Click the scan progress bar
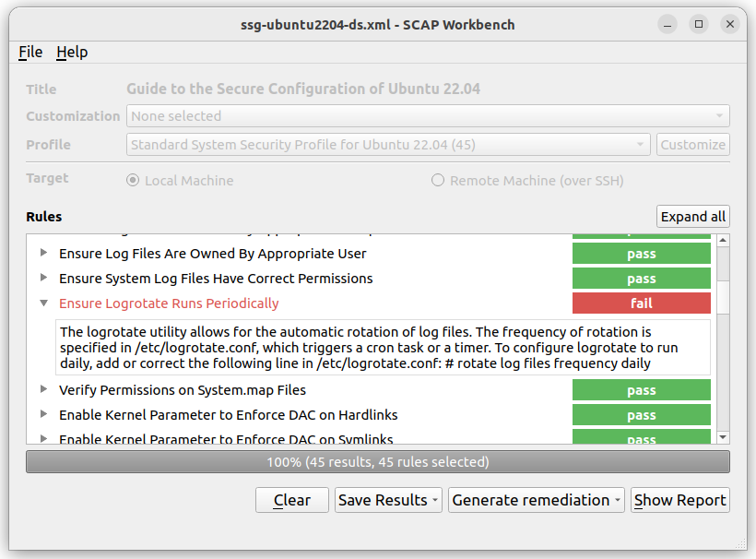Image resolution: width=756 pixels, height=559 pixels. coord(378,462)
